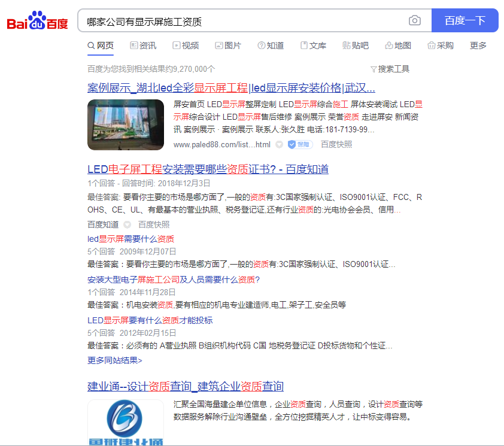Expand arrow next to 百度知道 source
504x446 pixels.
(x=127, y=224)
